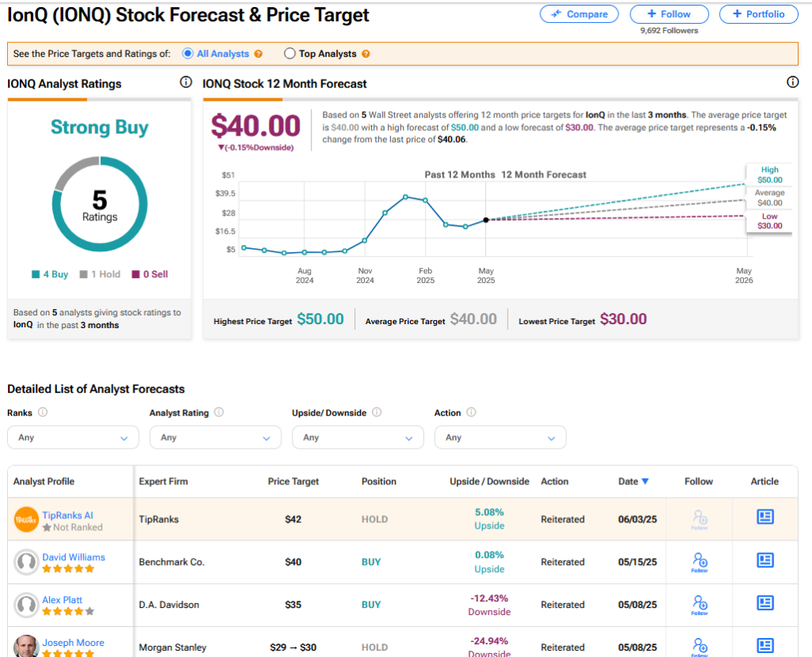Show info tooltip for Ranks filter
Viewport: 812px width, 657px height.
(43, 412)
